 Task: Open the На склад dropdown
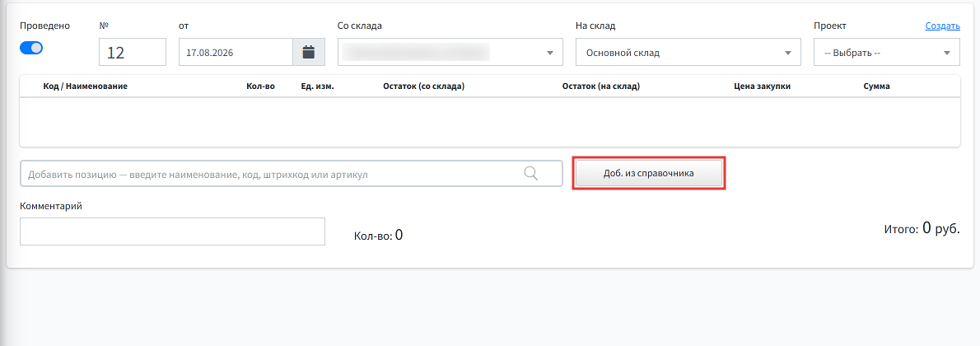coord(688,52)
